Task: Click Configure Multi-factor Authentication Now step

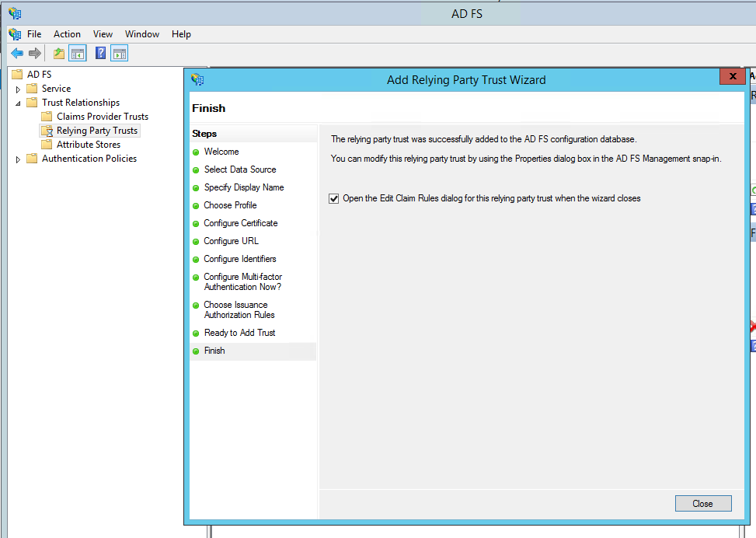Action: (242, 281)
